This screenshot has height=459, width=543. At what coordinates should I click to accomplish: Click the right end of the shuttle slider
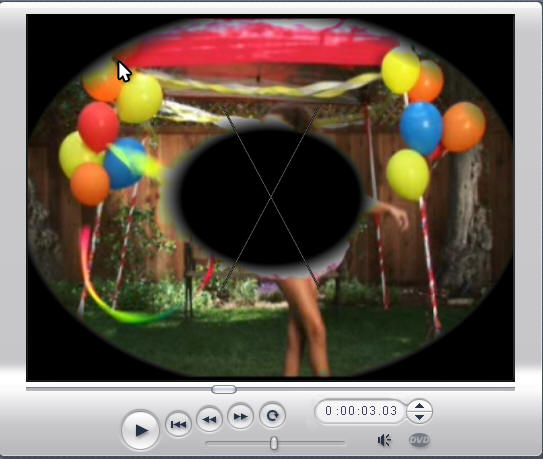342,443
